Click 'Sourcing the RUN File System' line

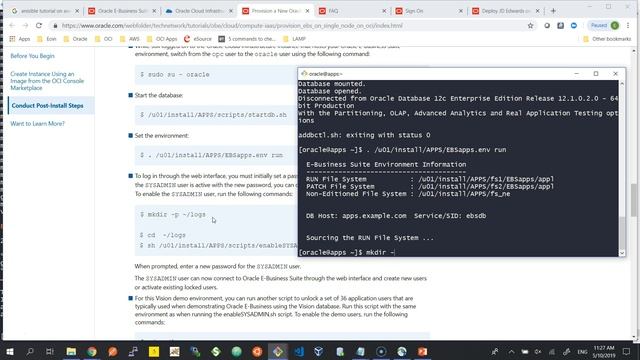(x=370, y=238)
